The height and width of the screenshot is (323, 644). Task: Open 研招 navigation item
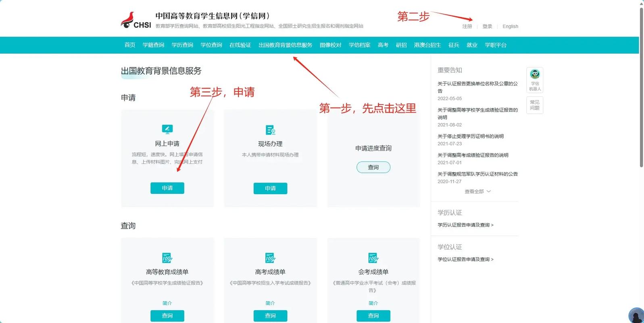point(401,45)
